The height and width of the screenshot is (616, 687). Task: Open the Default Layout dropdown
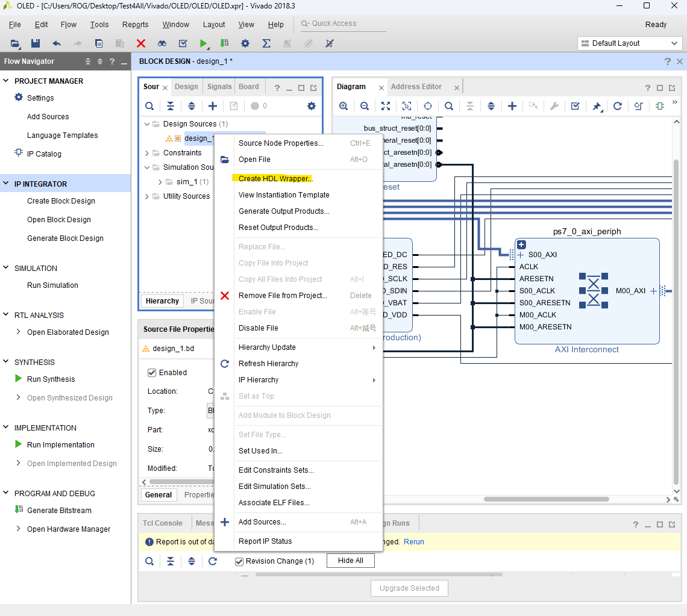[629, 43]
